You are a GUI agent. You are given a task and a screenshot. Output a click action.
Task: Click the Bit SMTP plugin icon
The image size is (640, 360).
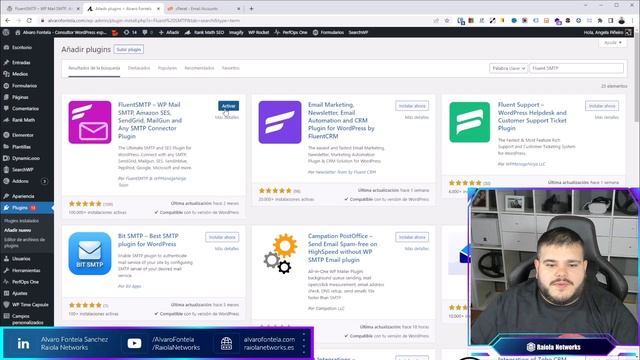[x=90, y=253]
